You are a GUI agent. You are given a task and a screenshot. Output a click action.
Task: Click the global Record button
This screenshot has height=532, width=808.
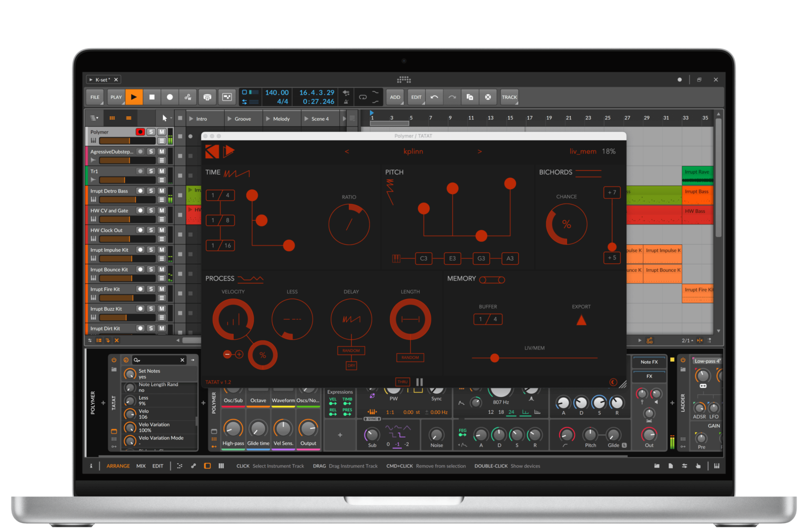169,97
